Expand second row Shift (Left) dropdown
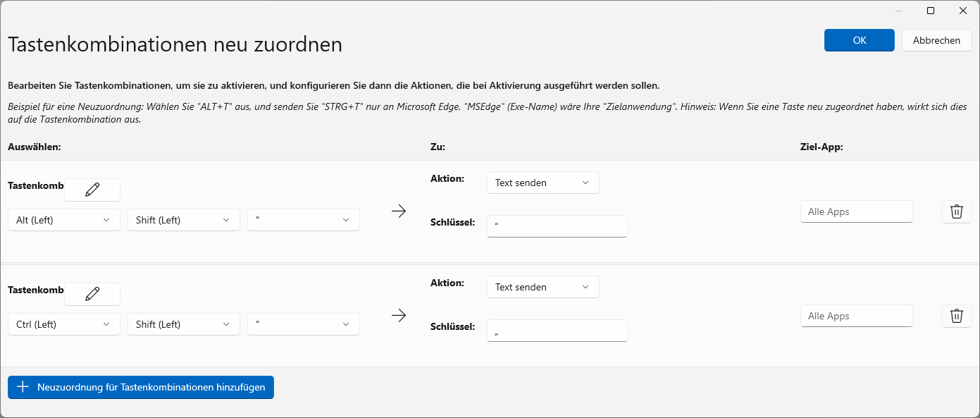This screenshot has height=418, width=980. (x=183, y=324)
